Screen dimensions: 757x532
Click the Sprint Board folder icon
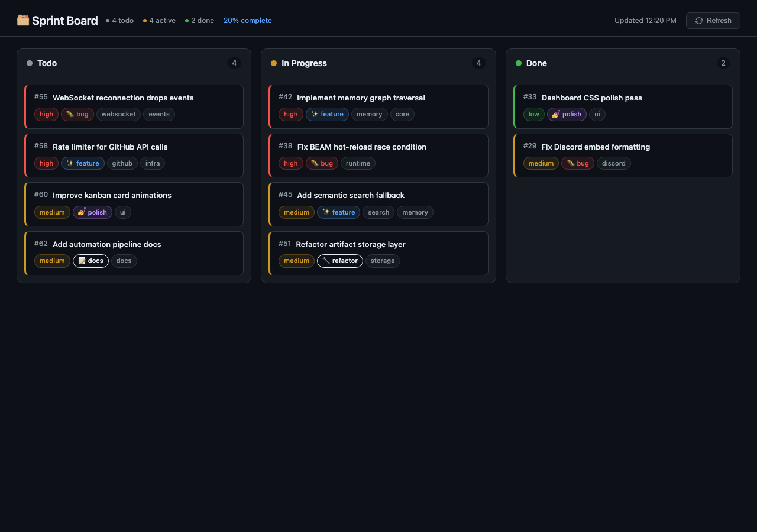[x=23, y=21]
